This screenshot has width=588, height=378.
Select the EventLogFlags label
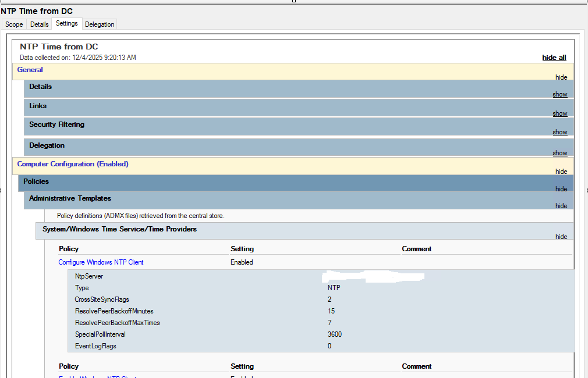(x=95, y=346)
